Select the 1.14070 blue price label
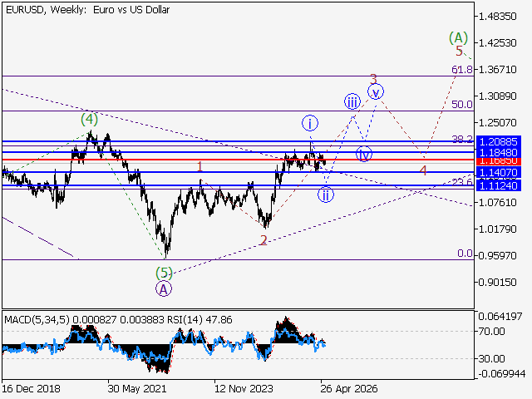Screen dimensions: 532x399 (499, 172)
